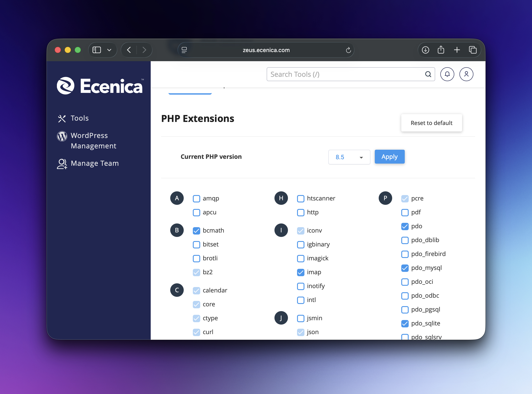Uncheck the pdo_mysql checkbox

(405, 268)
